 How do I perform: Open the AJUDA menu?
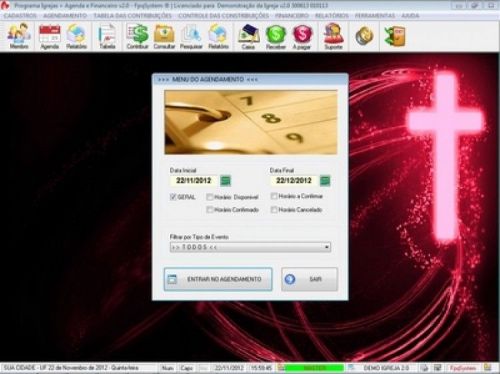(410, 16)
